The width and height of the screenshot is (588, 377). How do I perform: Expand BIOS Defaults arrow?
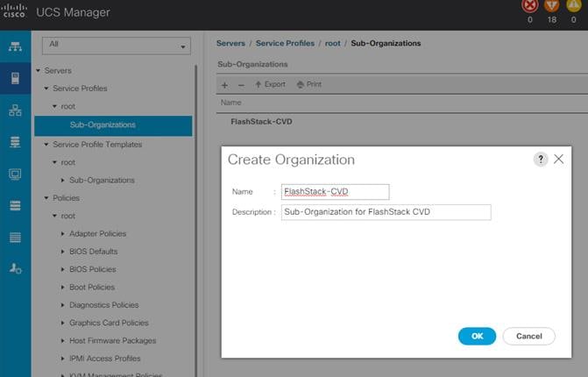pos(63,252)
